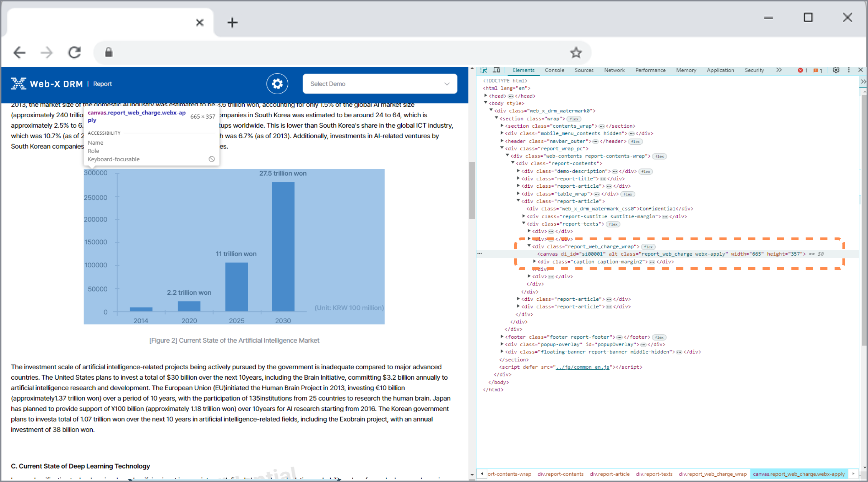868x482 pixels.
Task: Collapse div report_web_charge_wrap node
Action: [529, 246]
